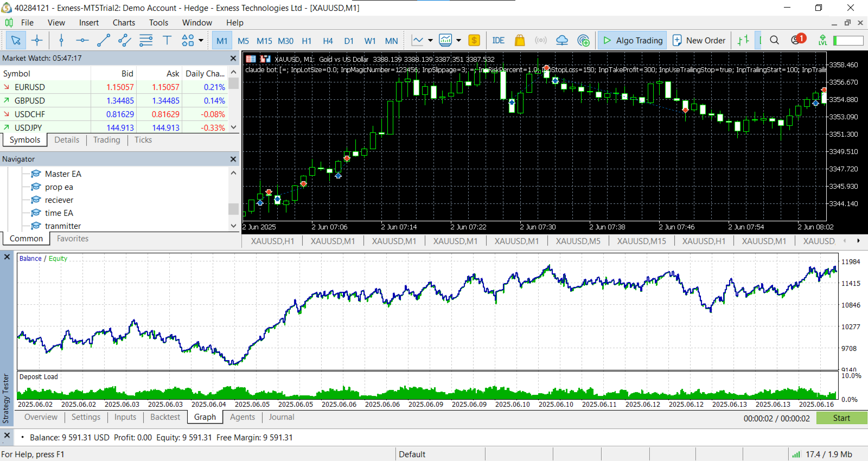Screen dimensions: 868x461
Task: Open the VPS cloud hosting icon
Action: (562, 40)
